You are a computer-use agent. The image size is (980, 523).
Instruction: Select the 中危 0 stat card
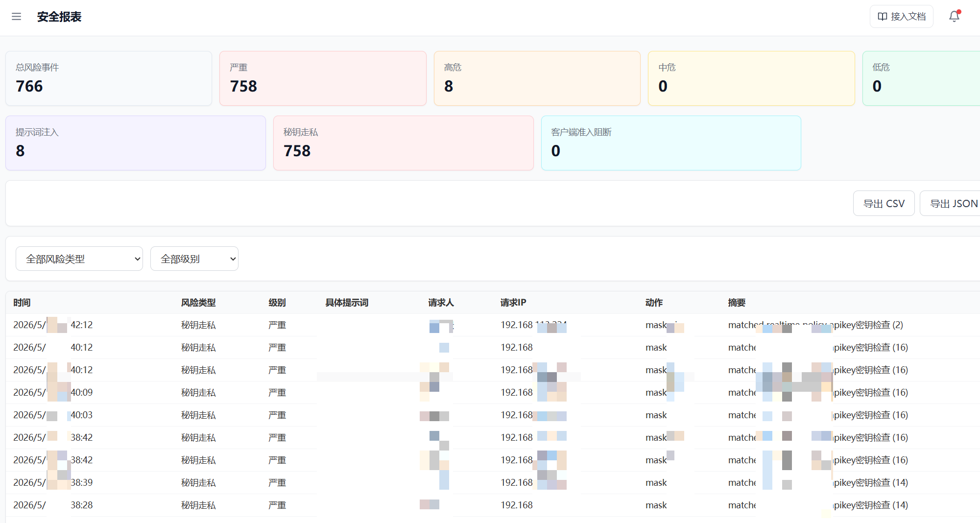pos(751,78)
